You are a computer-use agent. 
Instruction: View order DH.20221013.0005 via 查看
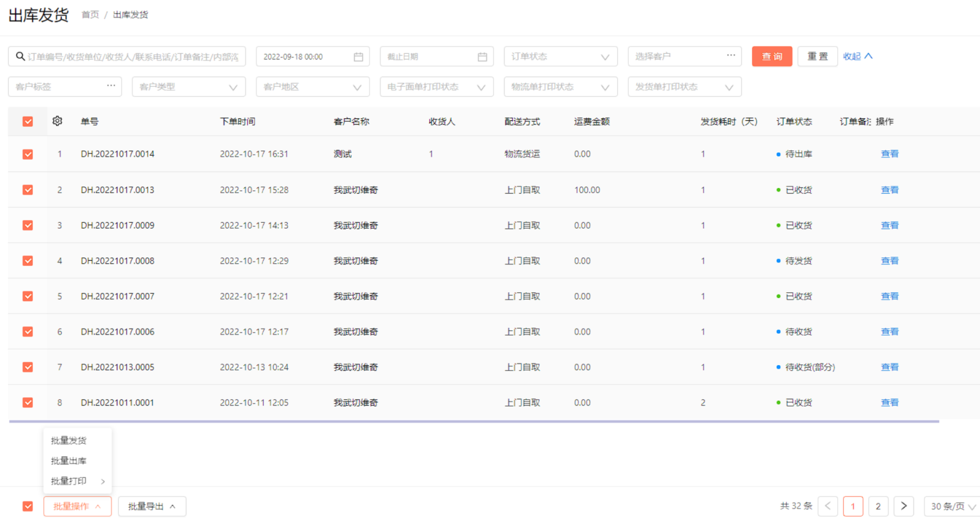[x=890, y=367]
